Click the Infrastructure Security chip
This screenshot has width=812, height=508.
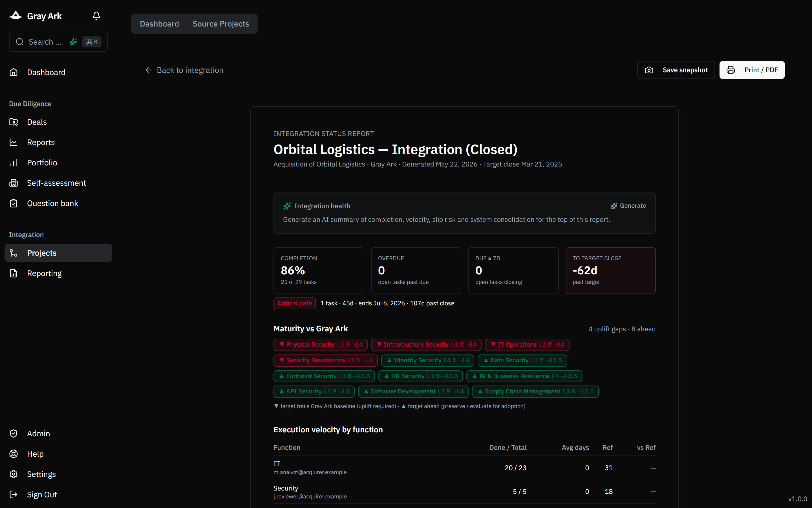[426, 345]
